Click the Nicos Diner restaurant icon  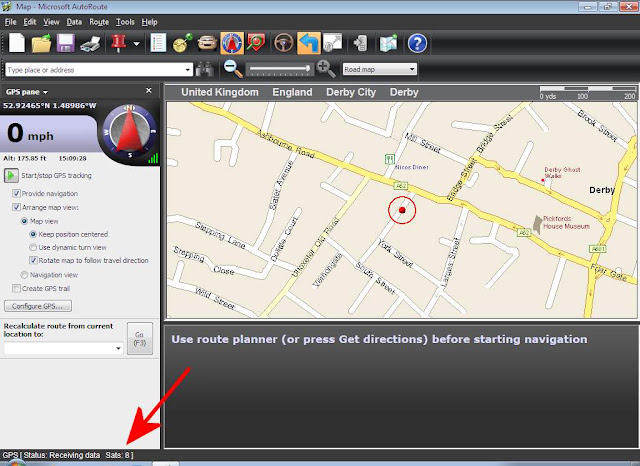[390, 159]
